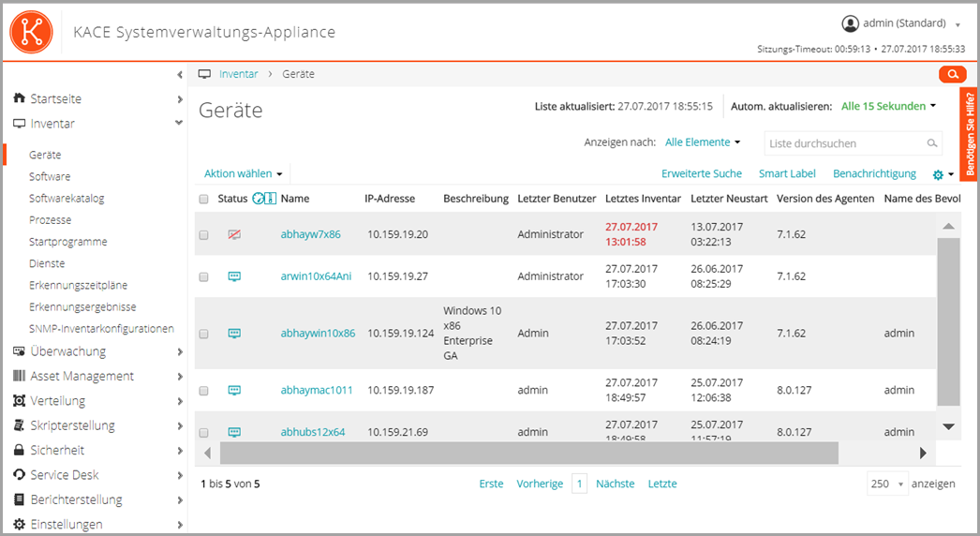
Task: Open the admin user account icon
Action: point(850,23)
